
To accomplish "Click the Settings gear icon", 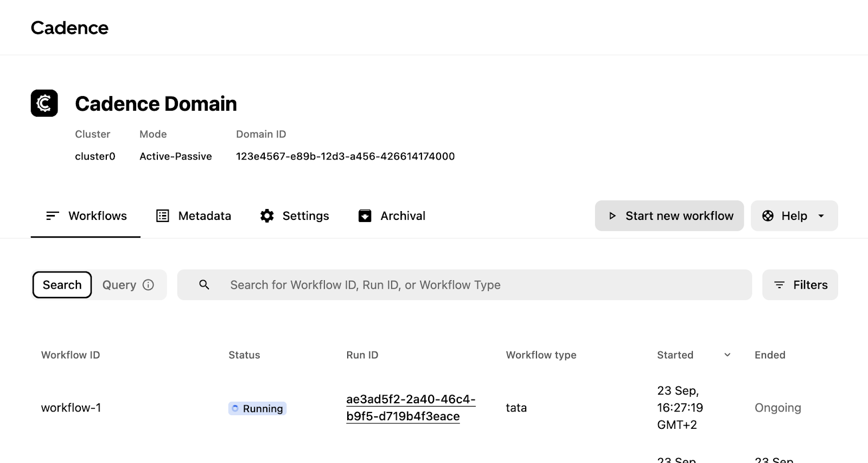I will click(x=267, y=216).
